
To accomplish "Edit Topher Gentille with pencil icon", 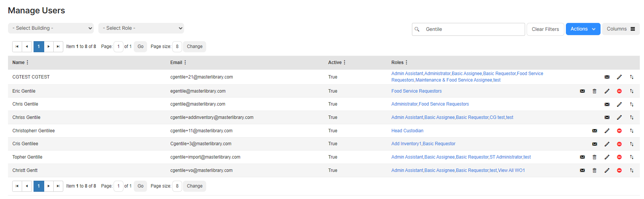I will click(x=607, y=157).
